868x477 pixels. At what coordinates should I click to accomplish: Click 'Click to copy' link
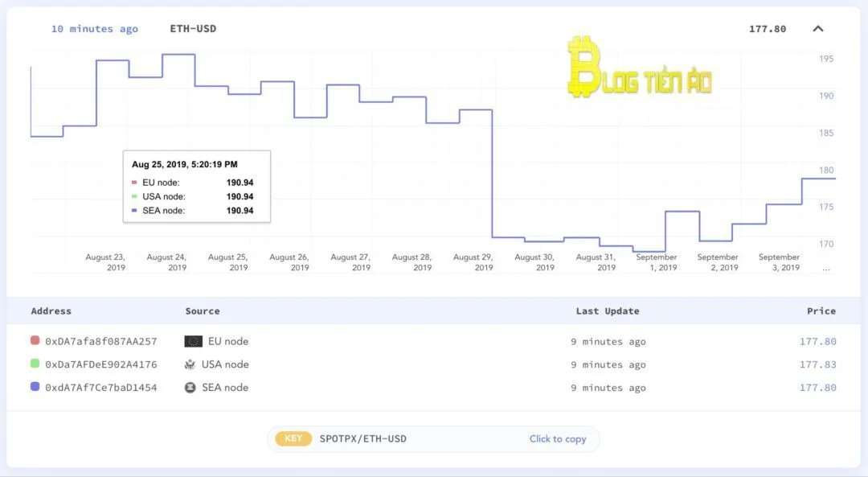(x=557, y=439)
